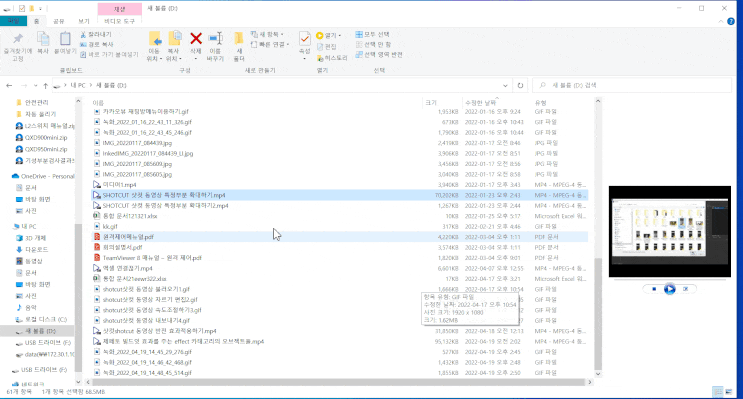The height and width of the screenshot is (399, 743).
Task: Click stop button in preview pane
Action: point(654,289)
